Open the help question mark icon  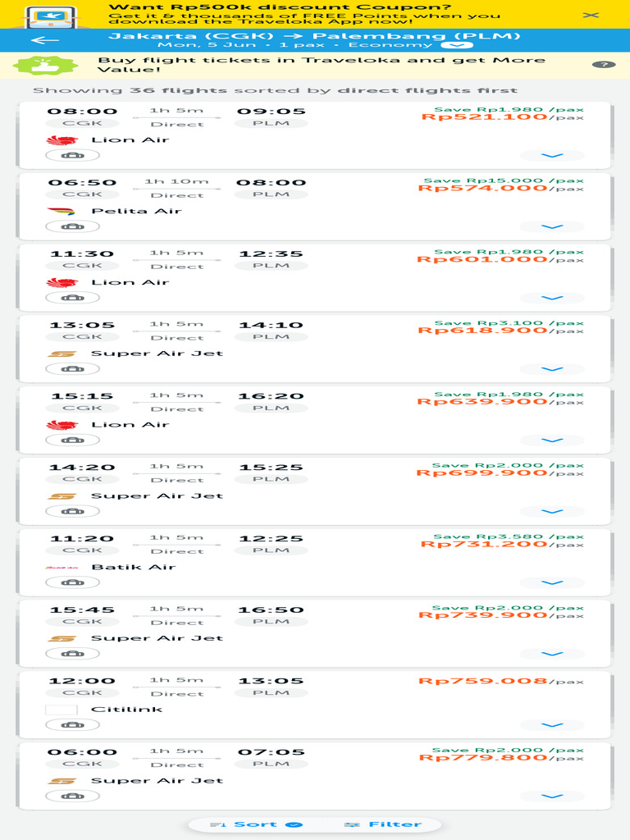(x=603, y=65)
